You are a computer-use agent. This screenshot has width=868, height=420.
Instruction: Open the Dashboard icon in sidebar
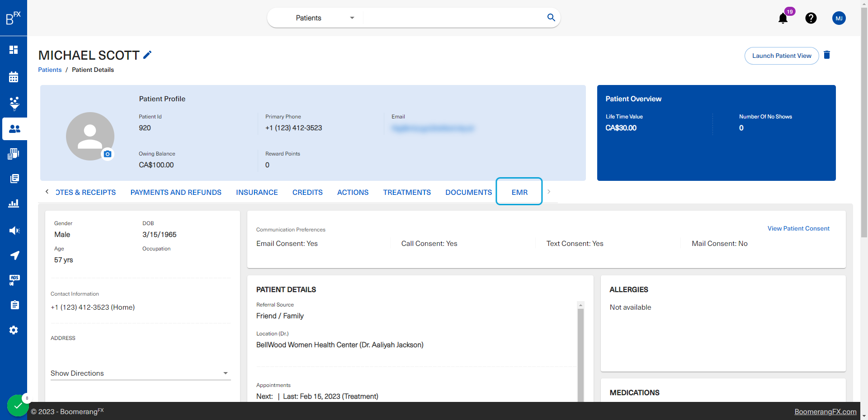pyautogui.click(x=14, y=50)
